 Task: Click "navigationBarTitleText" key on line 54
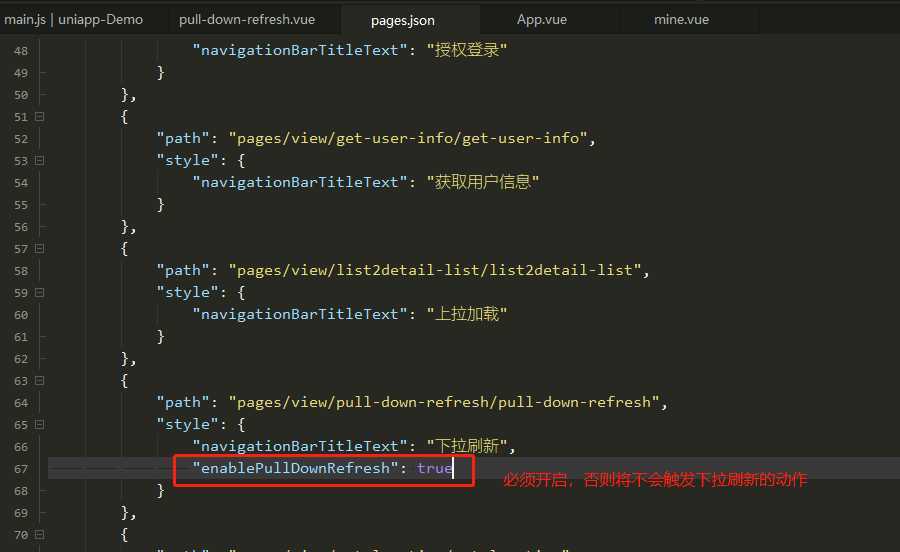[x=300, y=182]
